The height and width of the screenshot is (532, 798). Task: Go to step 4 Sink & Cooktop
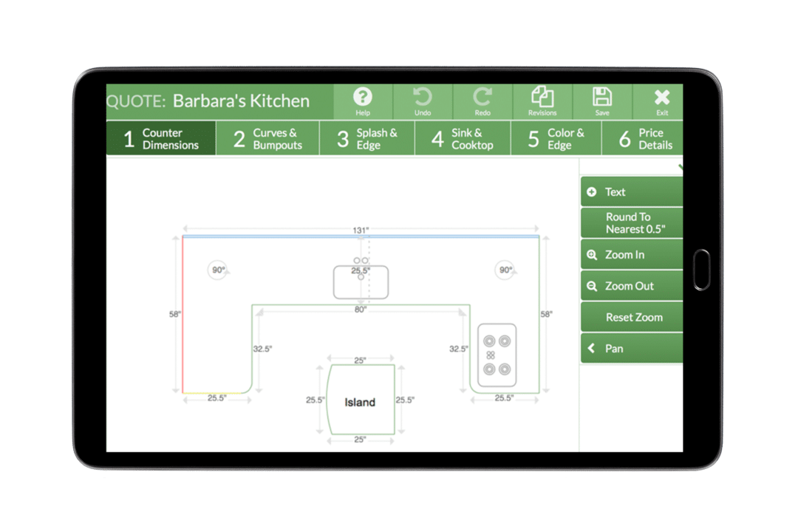[463, 138]
